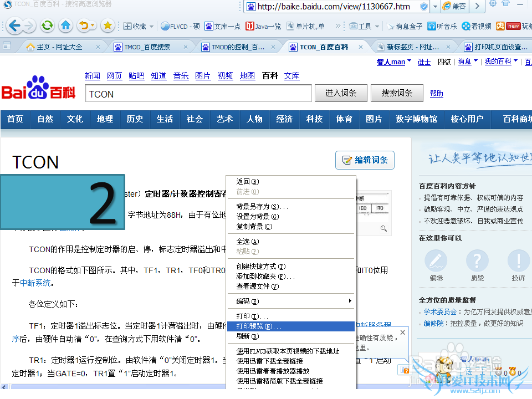Expand the address bar URL dropdown arrow
The height and width of the screenshot is (399, 532).
pos(435,7)
